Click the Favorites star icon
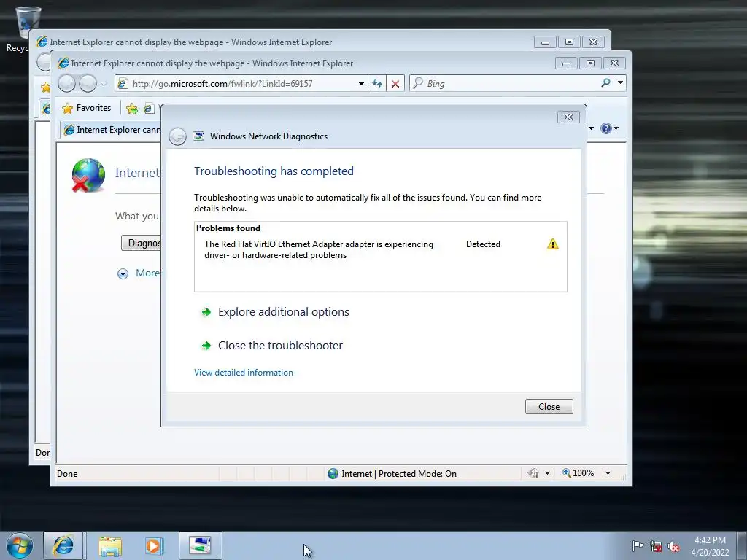The image size is (747, 560). pyautogui.click(x=68, y=108)
